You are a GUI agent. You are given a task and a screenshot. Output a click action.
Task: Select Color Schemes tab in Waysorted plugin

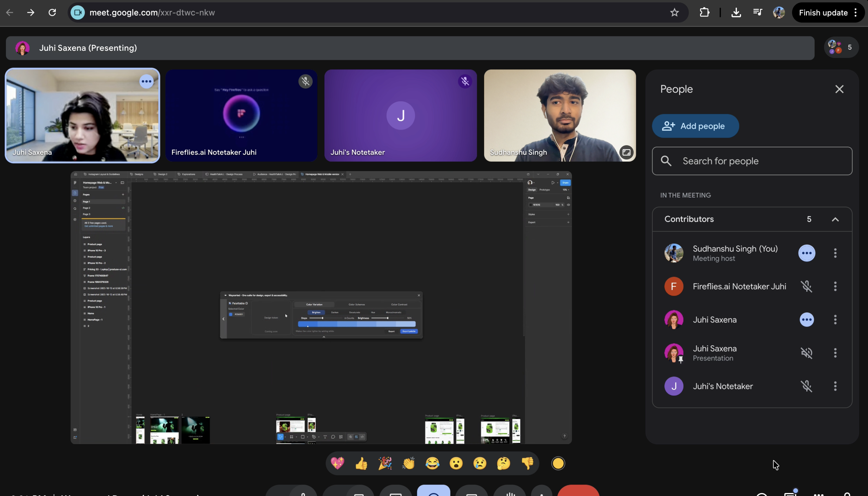357,305
